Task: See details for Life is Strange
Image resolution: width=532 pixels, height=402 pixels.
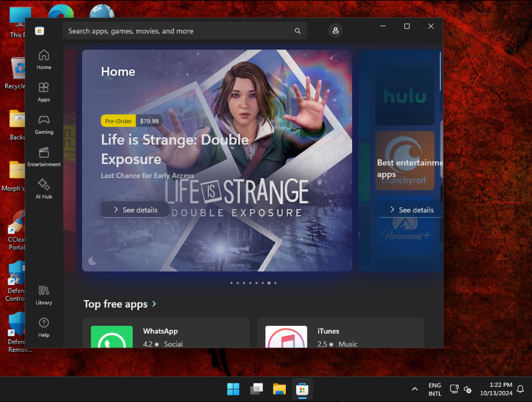Action: [135, 209]
